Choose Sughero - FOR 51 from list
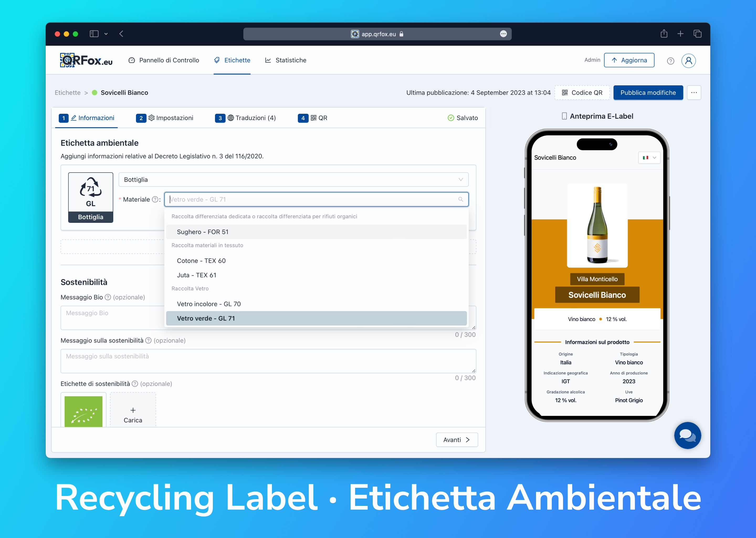This screenshot has height=538, width=756. point(203,232)
